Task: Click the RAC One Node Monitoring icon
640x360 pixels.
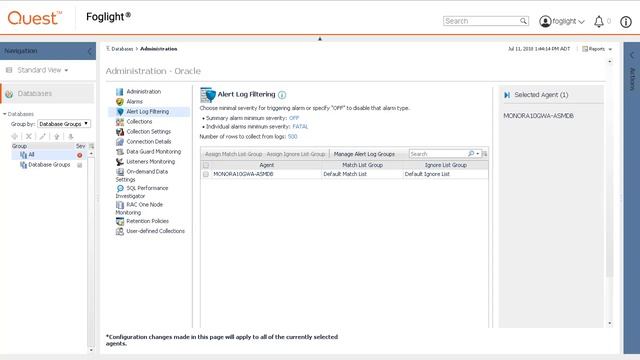Action: [x=120, y=204]
